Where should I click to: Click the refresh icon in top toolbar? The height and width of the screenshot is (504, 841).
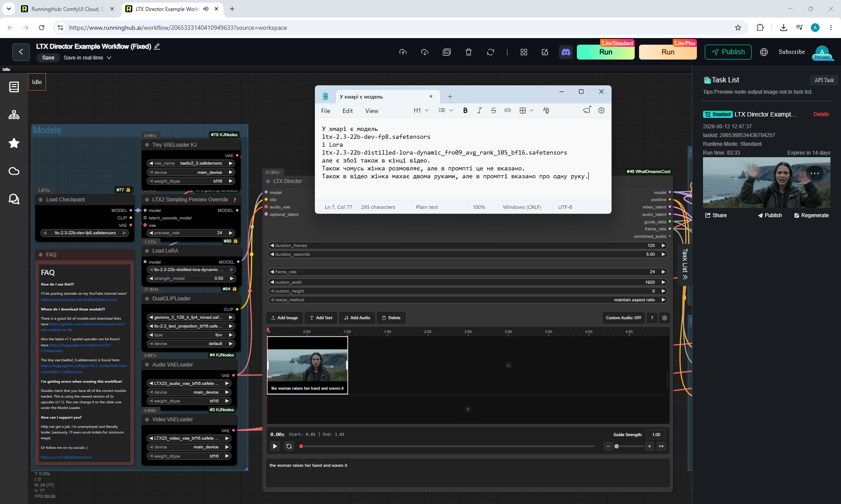tap(491, 52)
